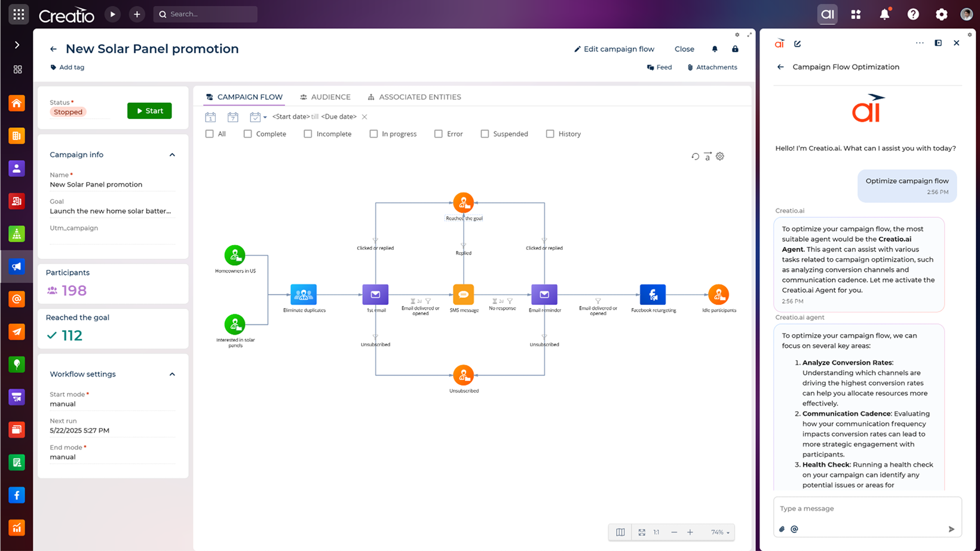Collapse the Campaign info section
The height and width of the screenshot is (551, 980).
click(172, 154)
